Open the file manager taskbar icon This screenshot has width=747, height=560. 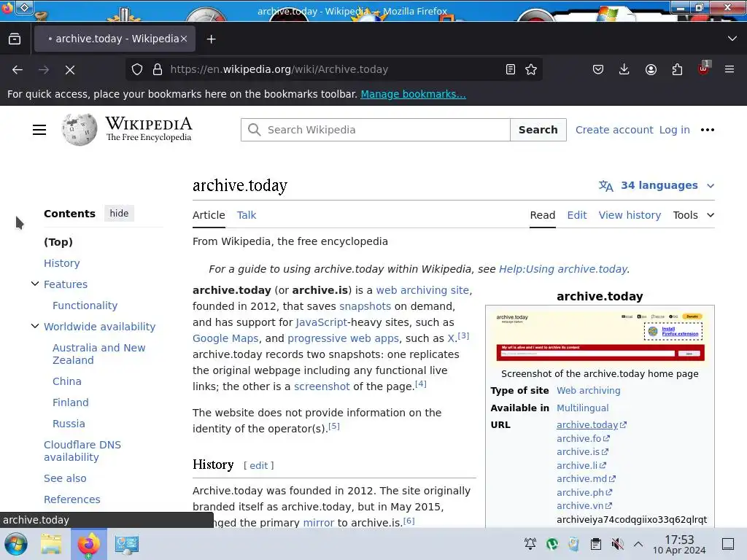pyautogui.click(x=51, y=544)
